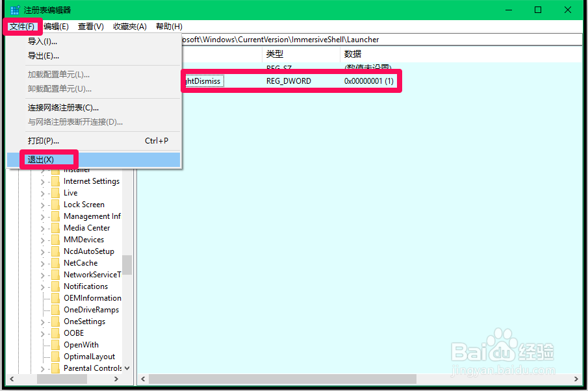
Task: Expand the Notifications tree node
Action: pos(42,287)
